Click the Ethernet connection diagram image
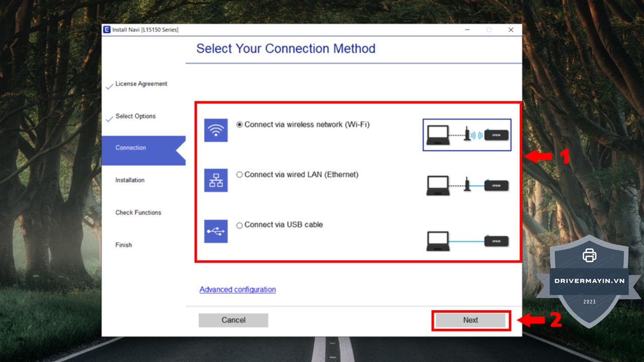 pyautogui.click(x=467, y=185)
